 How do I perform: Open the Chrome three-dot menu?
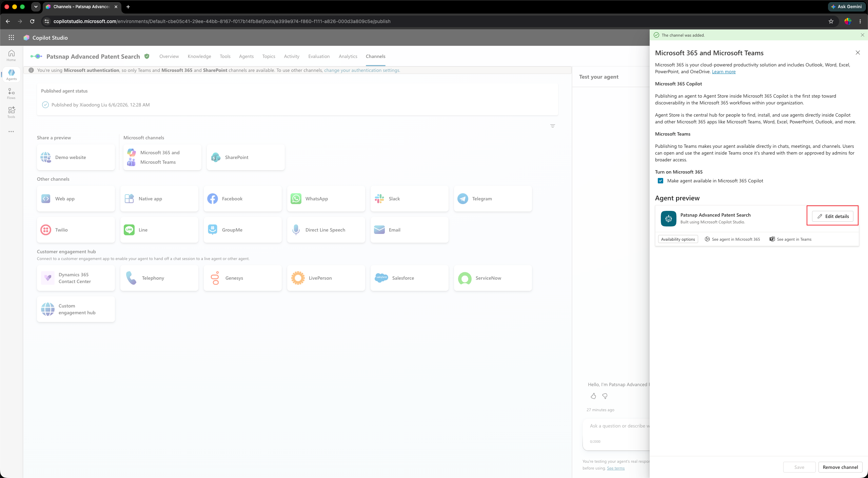(860, 21)
